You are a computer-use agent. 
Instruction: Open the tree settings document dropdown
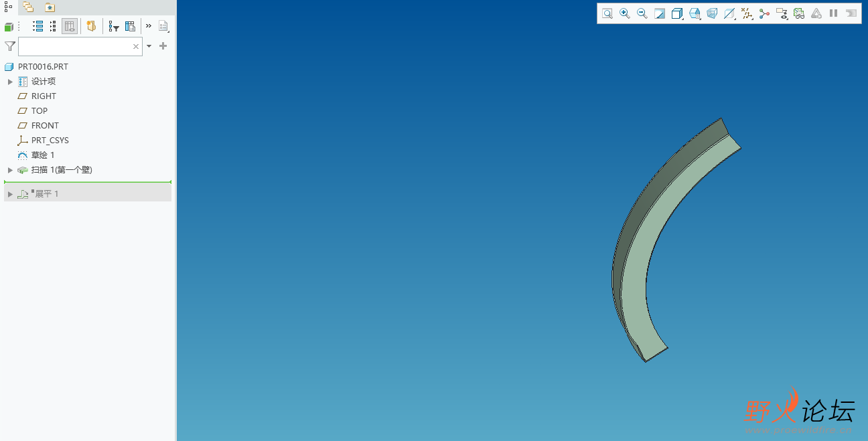(164, 27)
